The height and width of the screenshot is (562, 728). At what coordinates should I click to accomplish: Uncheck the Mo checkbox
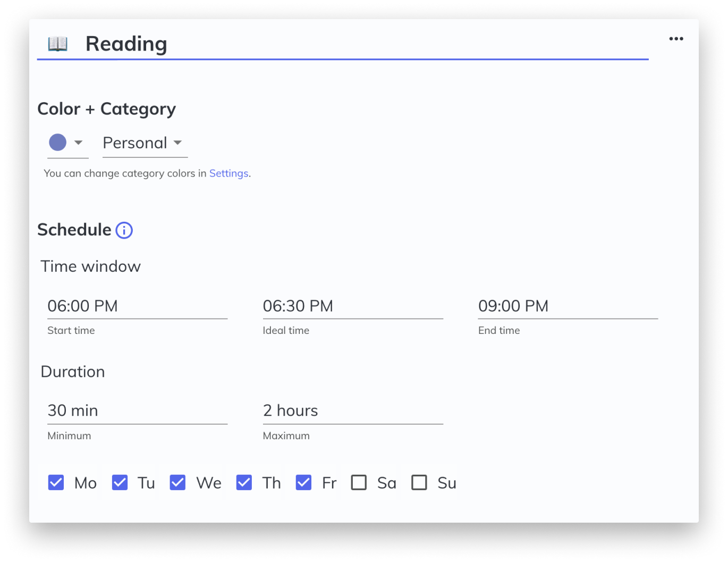pyautogui.click(x=56, y=483)
